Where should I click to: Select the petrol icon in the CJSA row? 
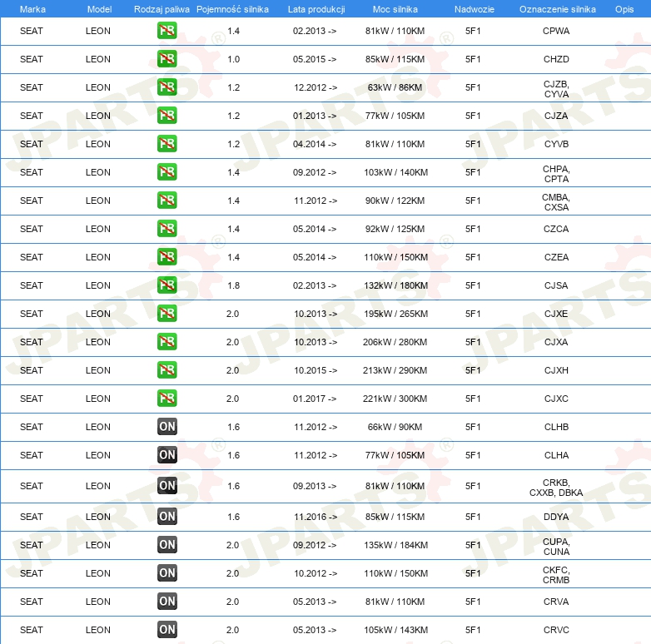[166, 285]
